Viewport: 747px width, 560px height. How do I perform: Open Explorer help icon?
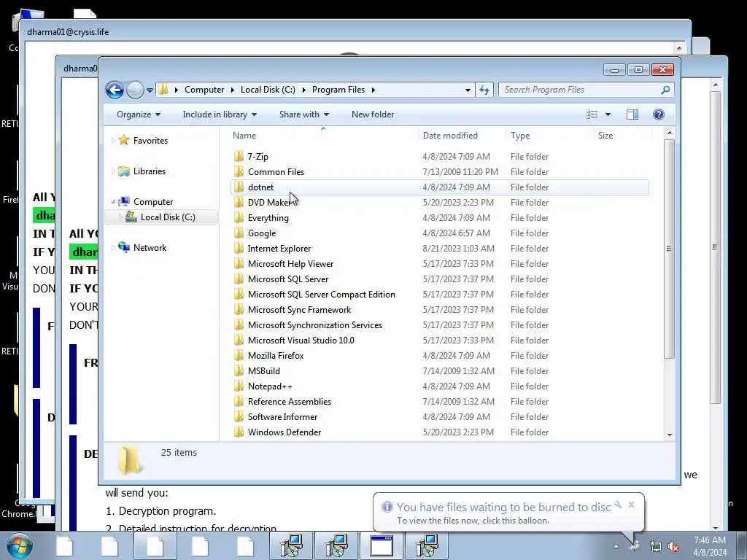(659, 114)
